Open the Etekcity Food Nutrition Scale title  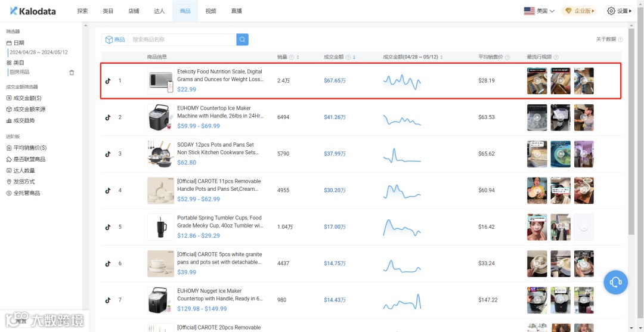click(x=219, y=76)
